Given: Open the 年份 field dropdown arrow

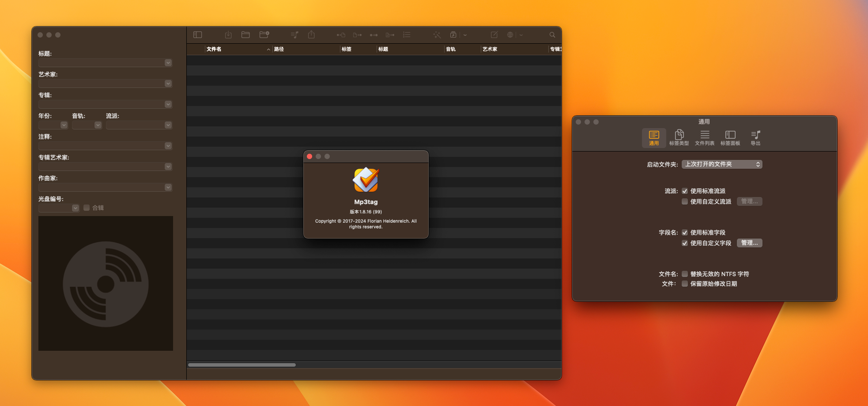Looking at the screenshot, I should tap(64, 125).
